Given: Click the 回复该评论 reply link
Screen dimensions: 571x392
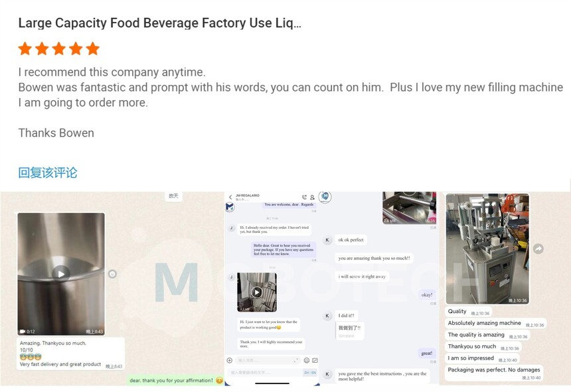Looking at the screenshot, I should tap(48, 172).
